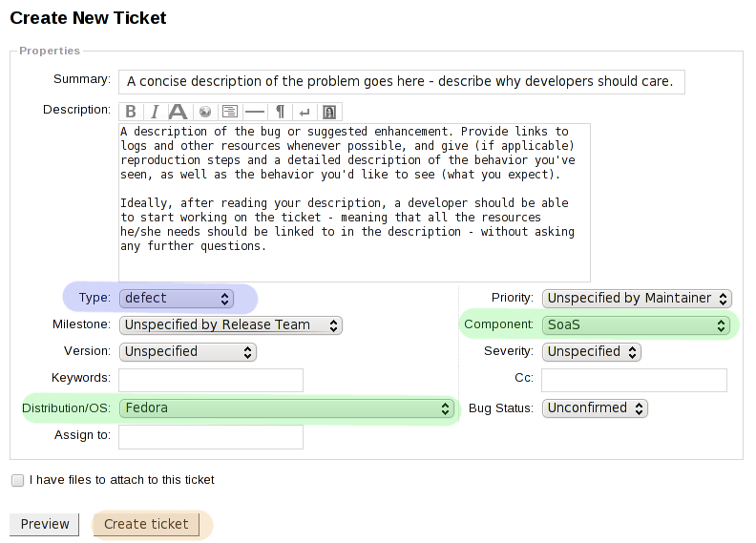756x543 pixels.
Task: Insert a horizontal rule from the toolbar
Action: pyautogui.click(x=255, y=111)
